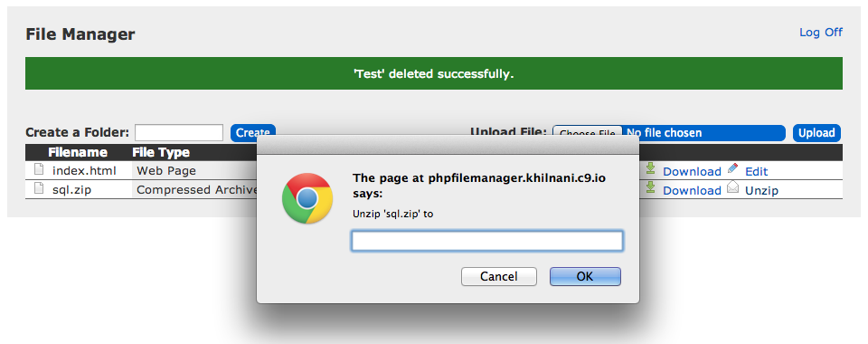Download the index.html file link
868x344 pixels.
point(692,172)
